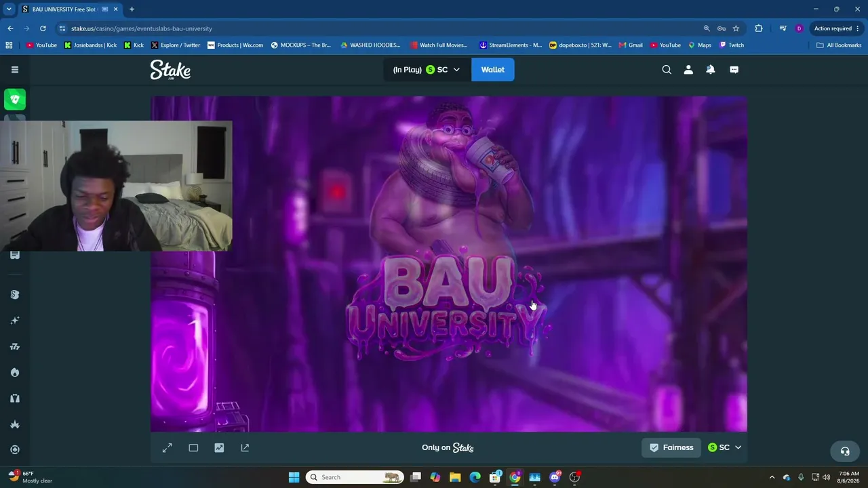The height and width of the screenshot is (488, 868).
Task: Open the 777 Slots sidebar icon
Action: 15,346
